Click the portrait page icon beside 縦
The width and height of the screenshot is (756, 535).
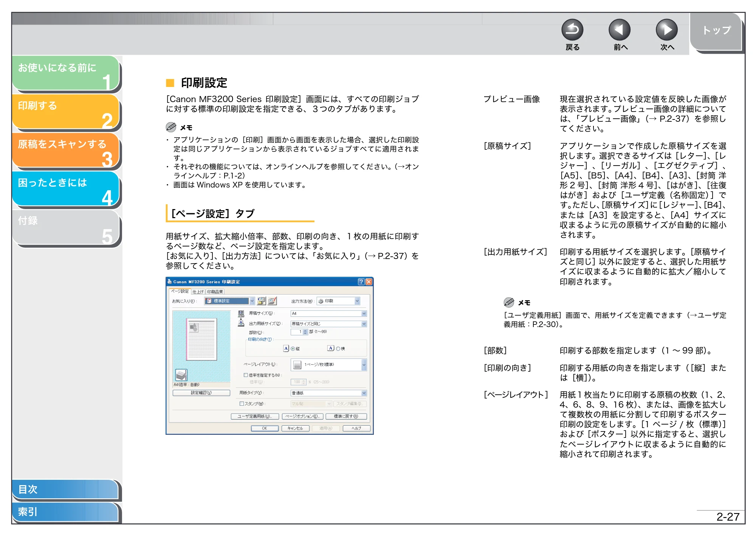[286, 348]
